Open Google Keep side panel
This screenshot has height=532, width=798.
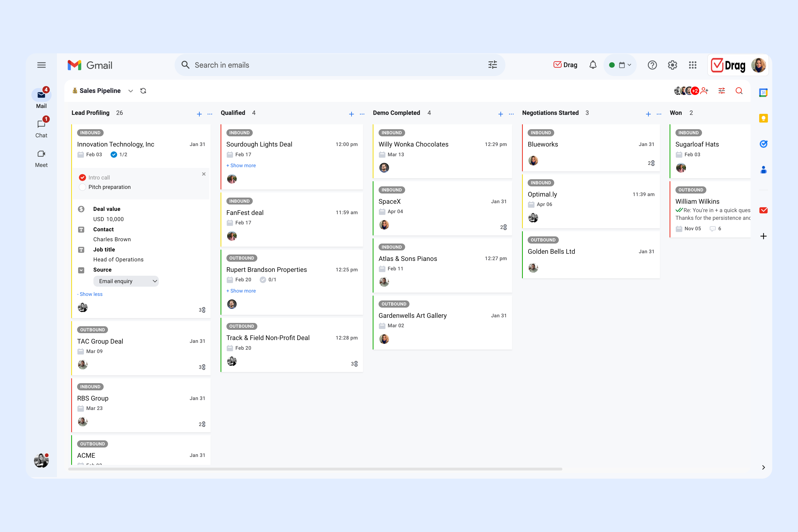pos(763,118)
